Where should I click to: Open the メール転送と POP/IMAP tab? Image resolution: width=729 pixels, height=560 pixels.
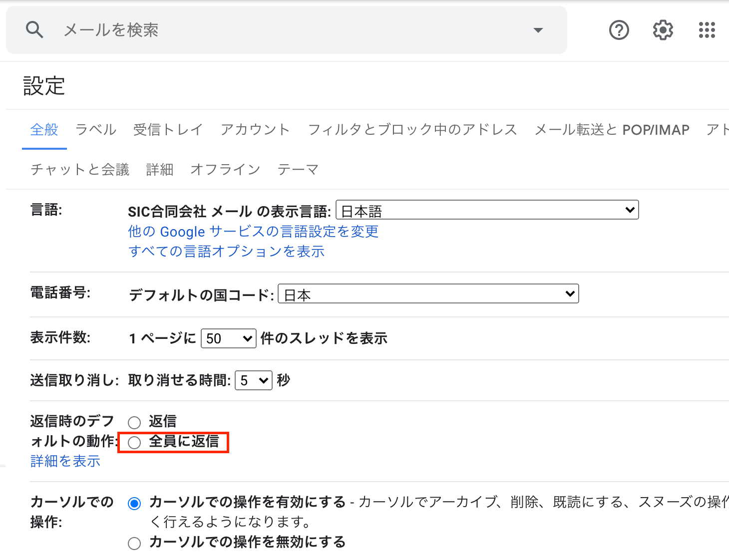tap(611, 130)
